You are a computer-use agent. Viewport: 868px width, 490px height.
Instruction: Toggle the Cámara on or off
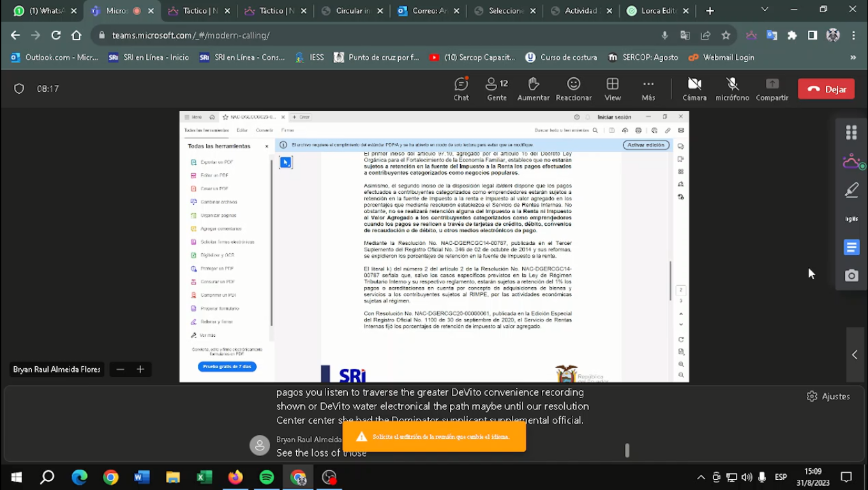click(694, 89)
